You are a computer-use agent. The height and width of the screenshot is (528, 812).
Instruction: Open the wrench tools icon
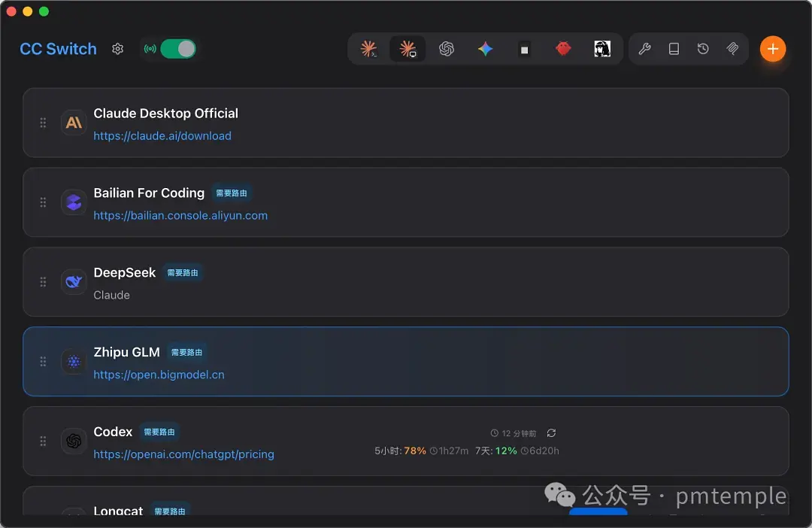click(x=645, y=49)
